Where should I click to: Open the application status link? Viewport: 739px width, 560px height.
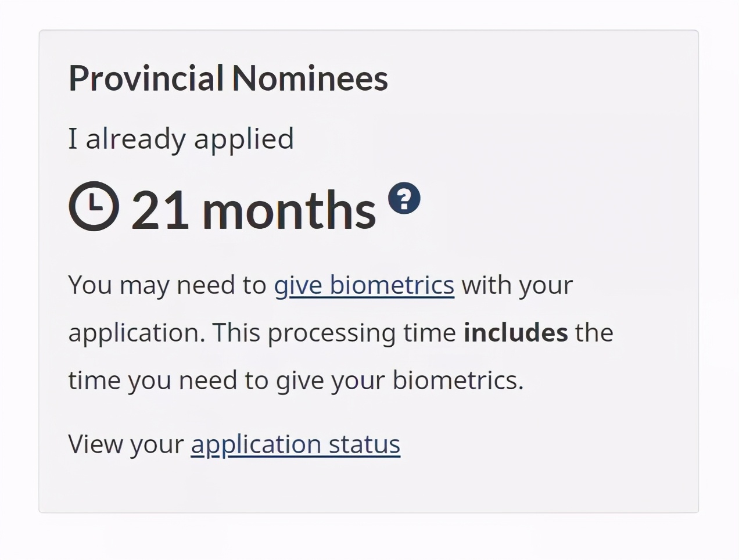point(296,444)
